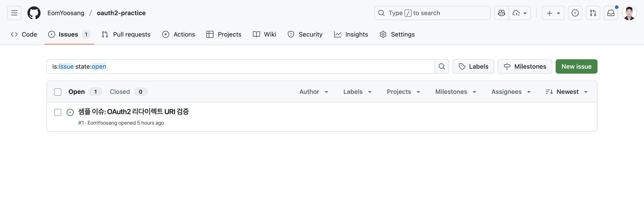The height and width of the screenshot is (202, 644).
Task: Open the Newest sort dropdown
Action: pyautogui.click(x=566, y=92)
